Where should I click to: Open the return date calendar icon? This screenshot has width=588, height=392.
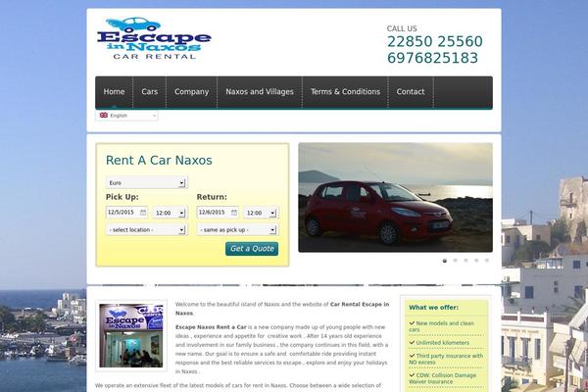tap(234, 213)
